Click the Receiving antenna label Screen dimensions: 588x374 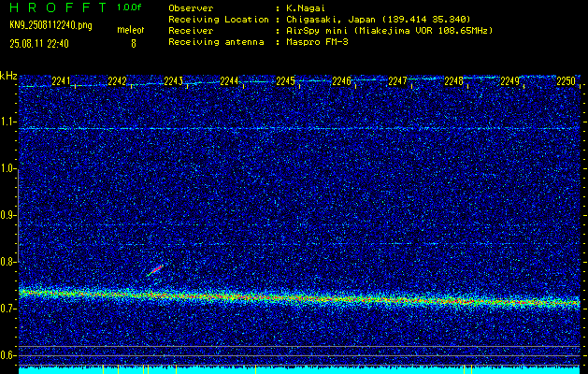pyautogui.click(x=216, y=42)
